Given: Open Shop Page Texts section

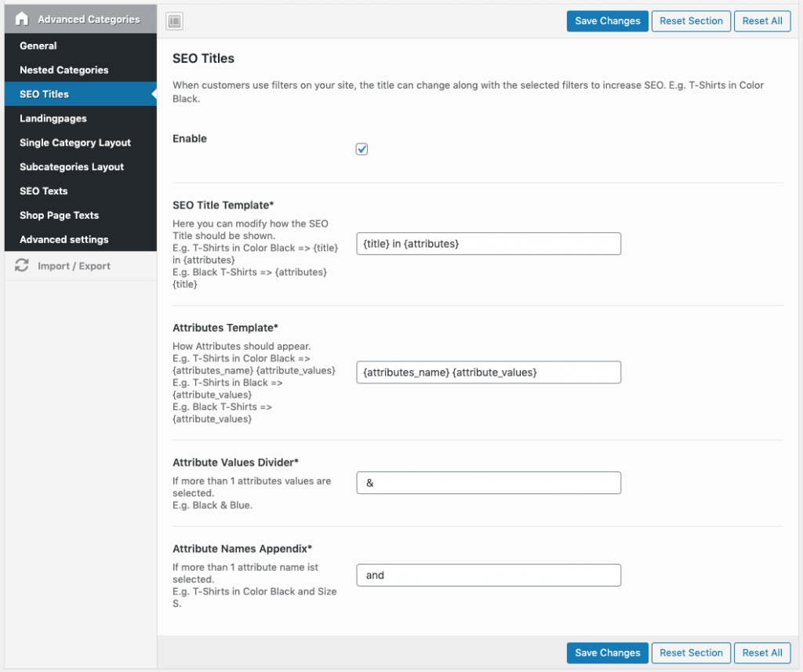Looking at the screenshot, I should tap(81, 215).
